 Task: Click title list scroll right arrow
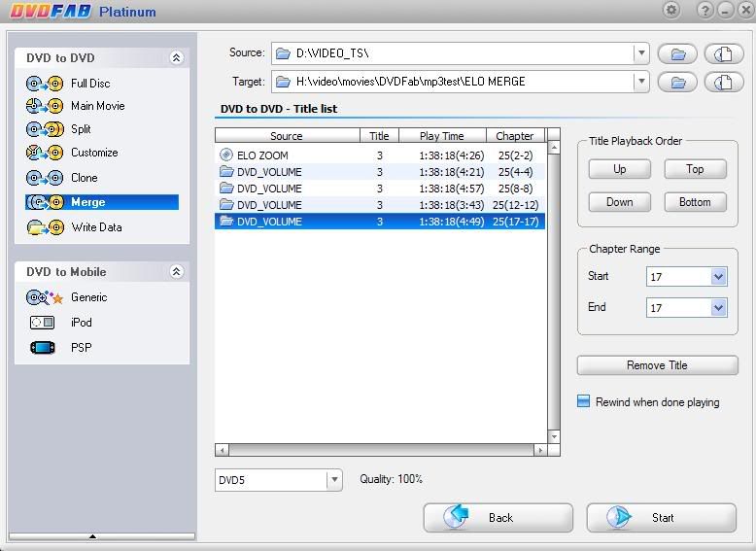click(x=540, y=450)
